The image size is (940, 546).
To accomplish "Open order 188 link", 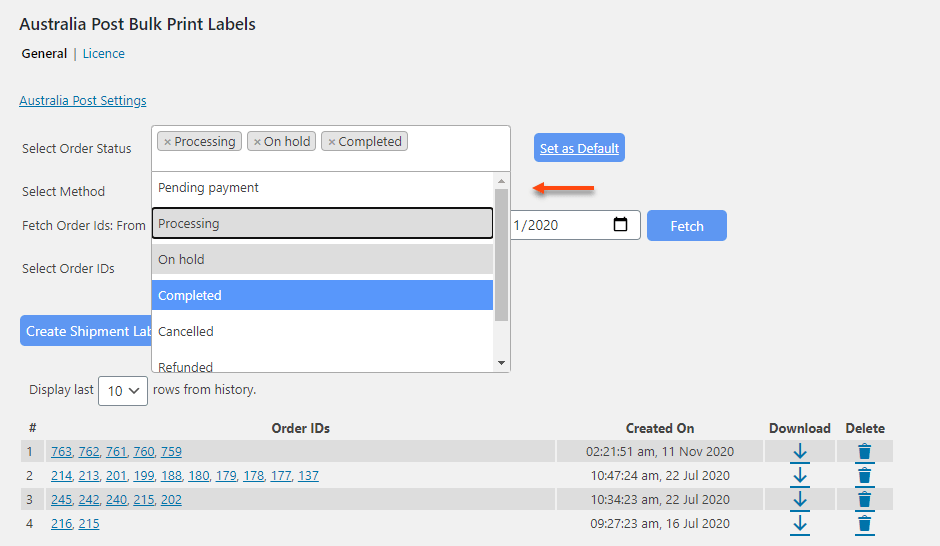I will point(171,476).
